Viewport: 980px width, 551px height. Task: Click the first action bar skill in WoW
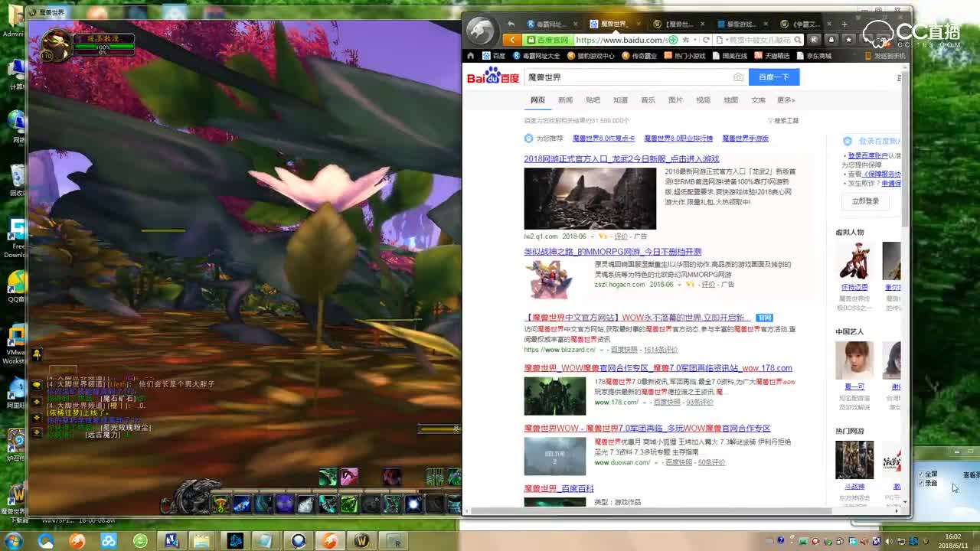pos(220,504)
